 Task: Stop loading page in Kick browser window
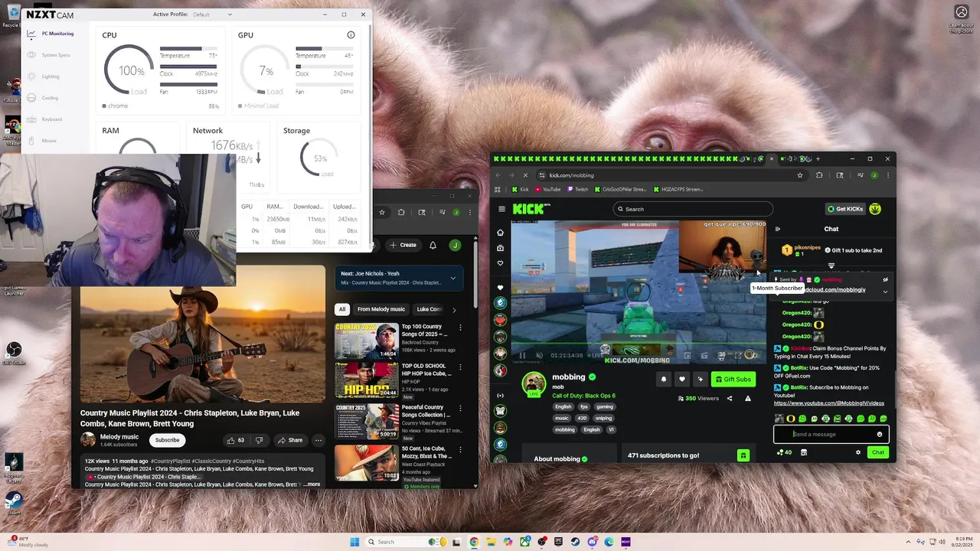point(525,175)
